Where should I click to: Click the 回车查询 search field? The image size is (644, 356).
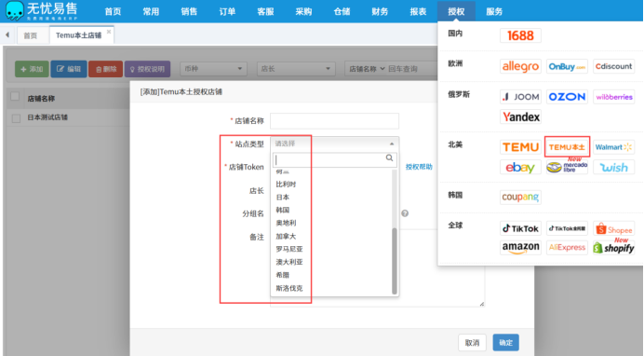pos(412,69)
